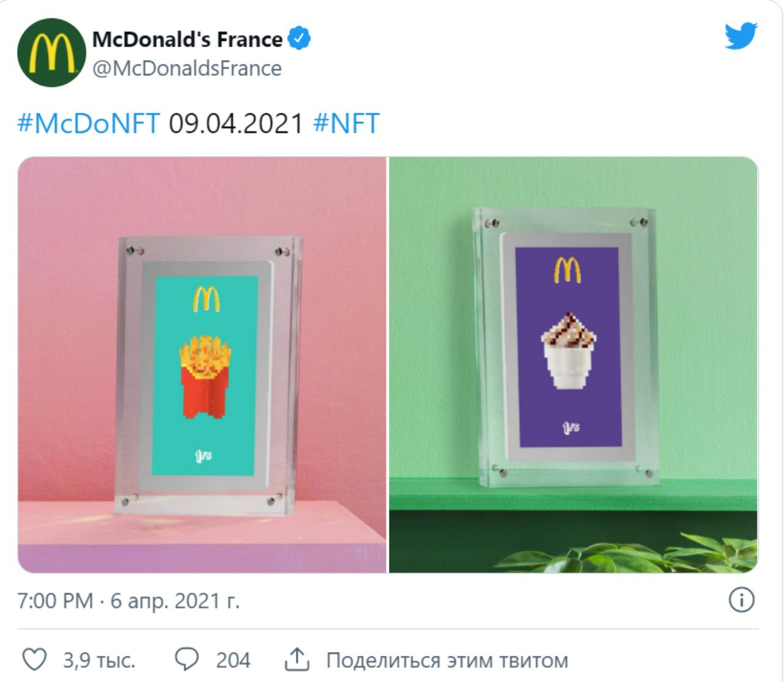This screenshot has height=682, width=784.
Task: Click "Поделиться этим твитом" share link
Action: click(447, 661)
